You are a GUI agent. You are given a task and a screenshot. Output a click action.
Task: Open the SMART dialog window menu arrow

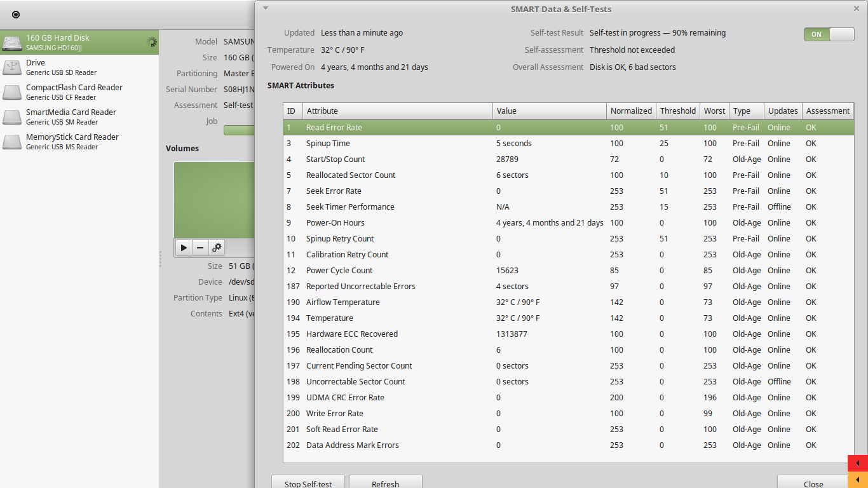click(x=266, y=8)
